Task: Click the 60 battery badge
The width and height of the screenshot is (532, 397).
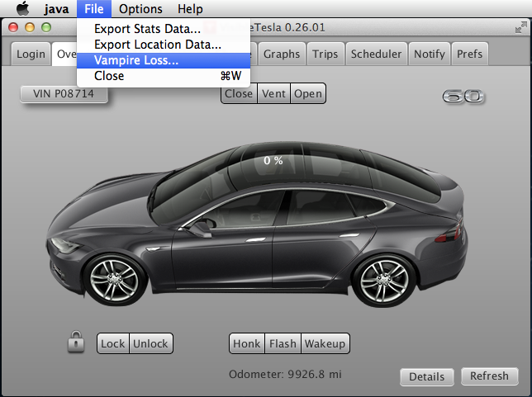Action: 463,97
